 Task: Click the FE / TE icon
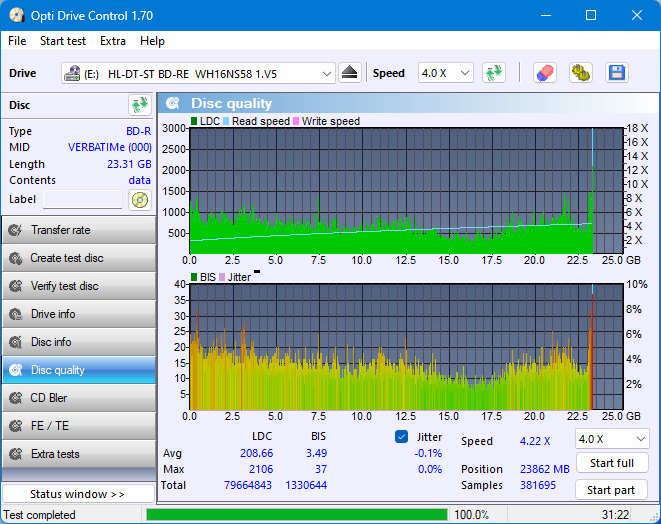[16, 426]
